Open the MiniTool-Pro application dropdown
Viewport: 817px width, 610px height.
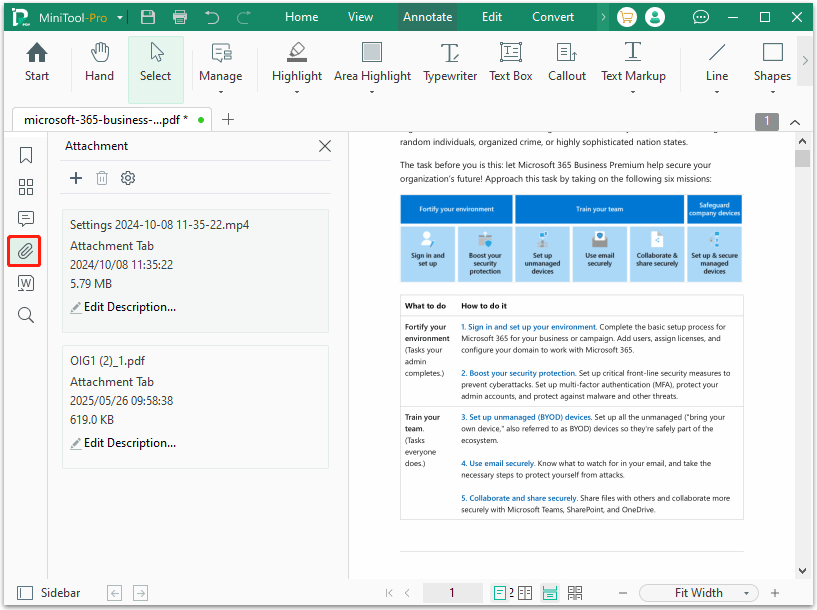120,17
